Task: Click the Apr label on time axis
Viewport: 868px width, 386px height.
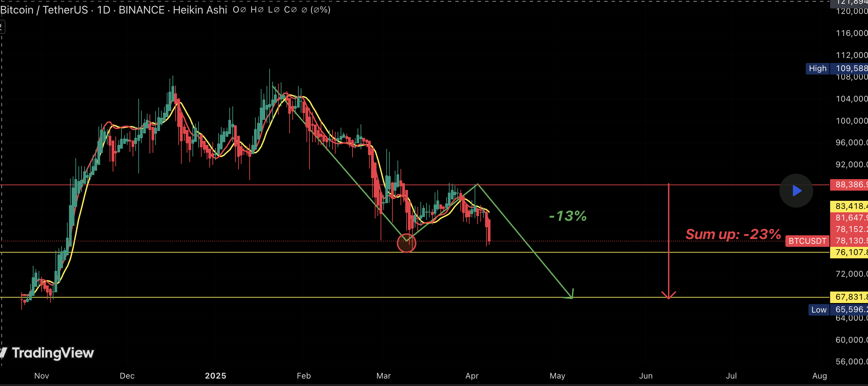Action: [x=472, y=376]
